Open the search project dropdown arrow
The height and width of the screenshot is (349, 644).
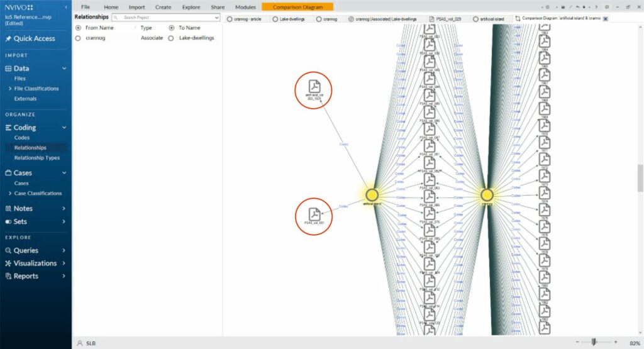click(x=216, y=18)
